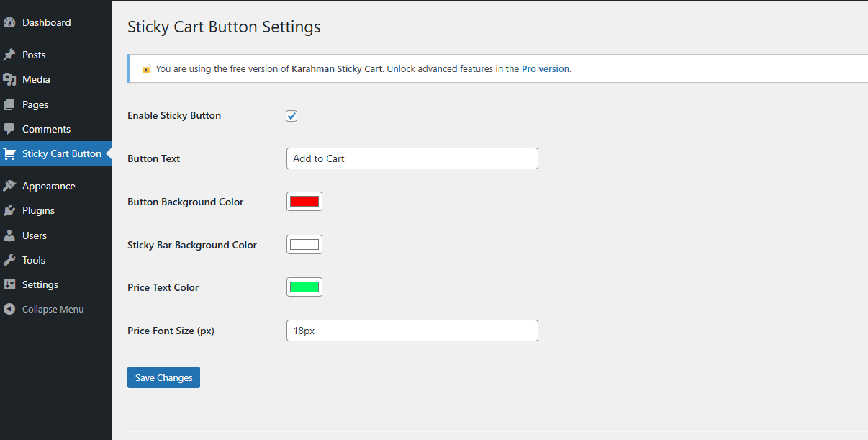Click the Tools wrench icon
Image resolution: width=868 pixels, height=440 pixels.
9,260
